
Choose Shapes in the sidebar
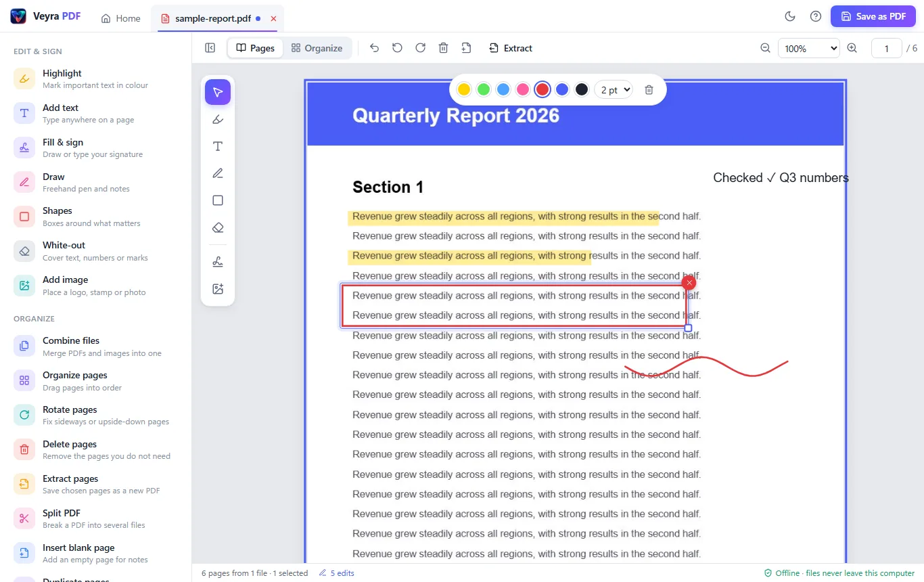95,217
